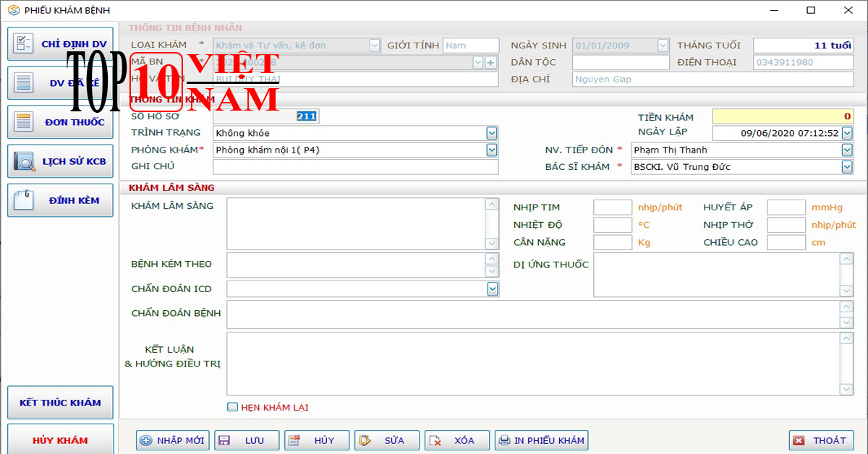Click the GHI CHÚ input field
This screenshot has height=454, width=868.
356,167
